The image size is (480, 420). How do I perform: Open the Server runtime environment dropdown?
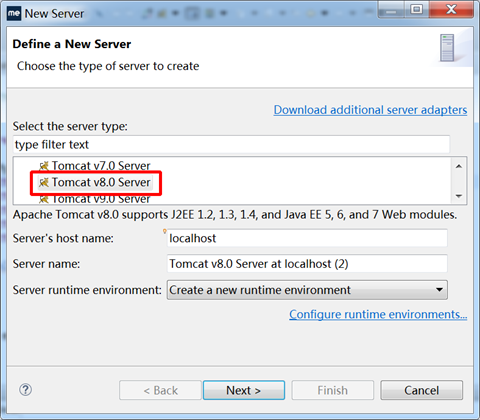pyautogui.click(x=307, y=290)
